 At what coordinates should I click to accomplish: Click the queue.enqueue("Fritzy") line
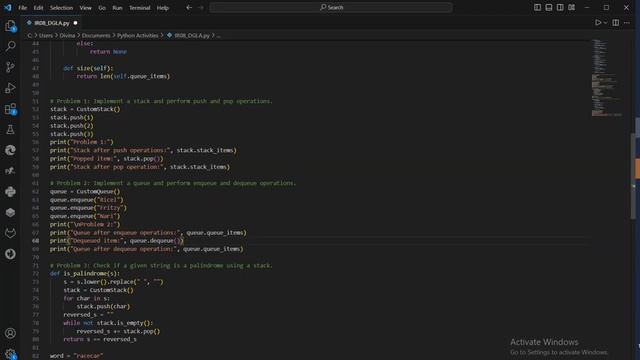click(88, 208)
